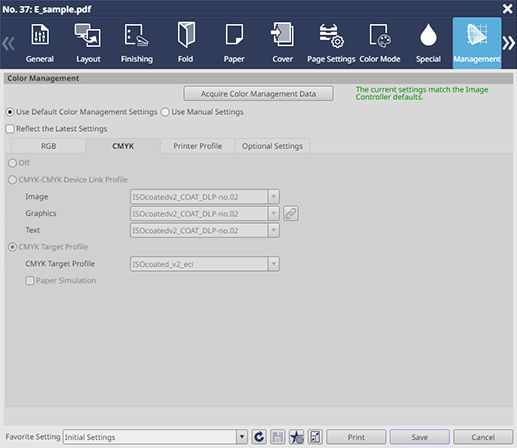
Task: Switch to the Printer Profile tab
Action: (198, 146)
